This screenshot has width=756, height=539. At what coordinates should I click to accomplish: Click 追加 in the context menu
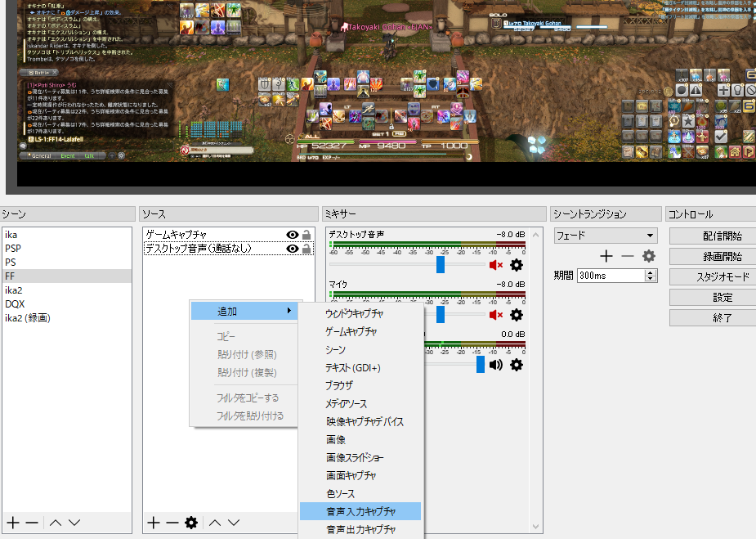tap(244, 312)
